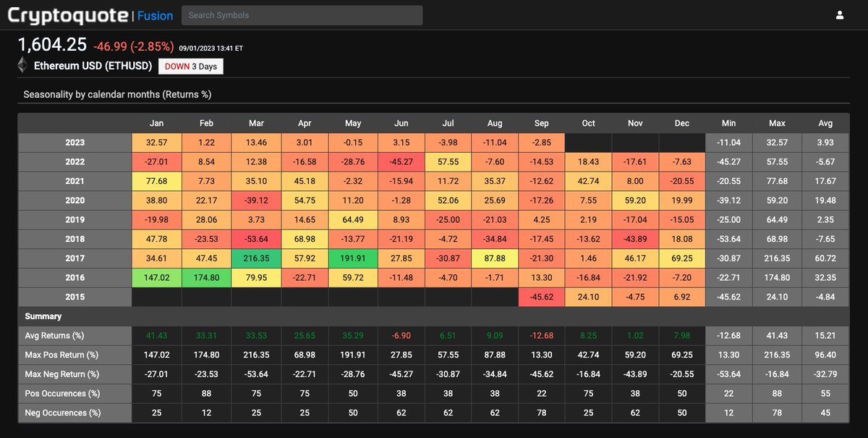This screenshot has width=868, height=438.
Task: Click the 2017 row label
Action: click(75, 258)
